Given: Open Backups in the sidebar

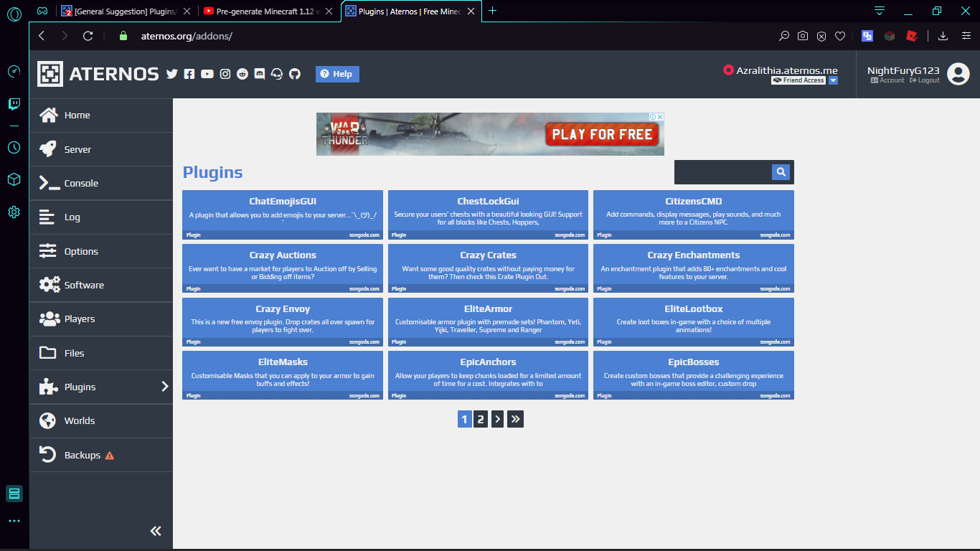Looking at the screenshot, I should (x=101, y=455).
